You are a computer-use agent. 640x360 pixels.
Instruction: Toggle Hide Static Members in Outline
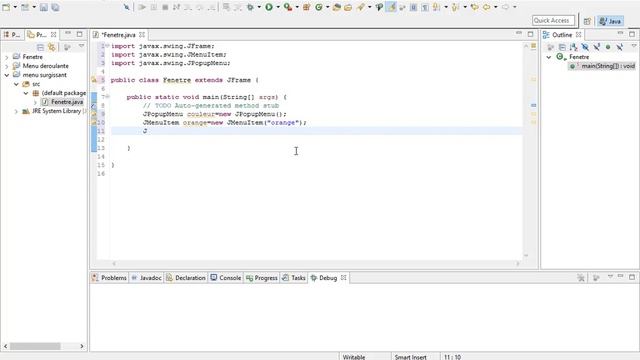click(x=596, y=47)
